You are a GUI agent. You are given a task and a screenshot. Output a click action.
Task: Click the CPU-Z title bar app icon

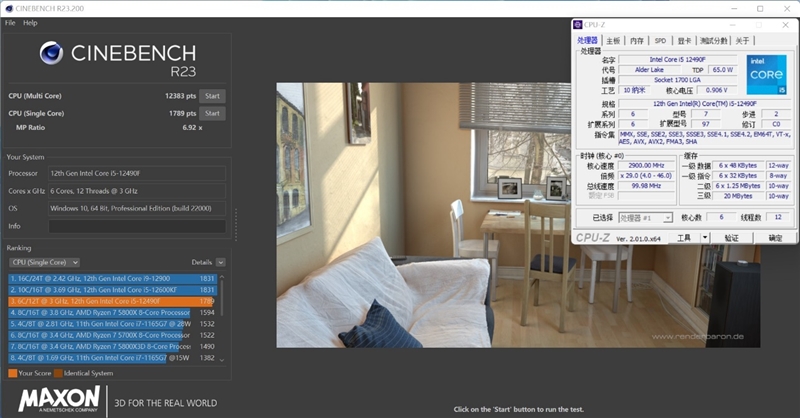(578, 24)
